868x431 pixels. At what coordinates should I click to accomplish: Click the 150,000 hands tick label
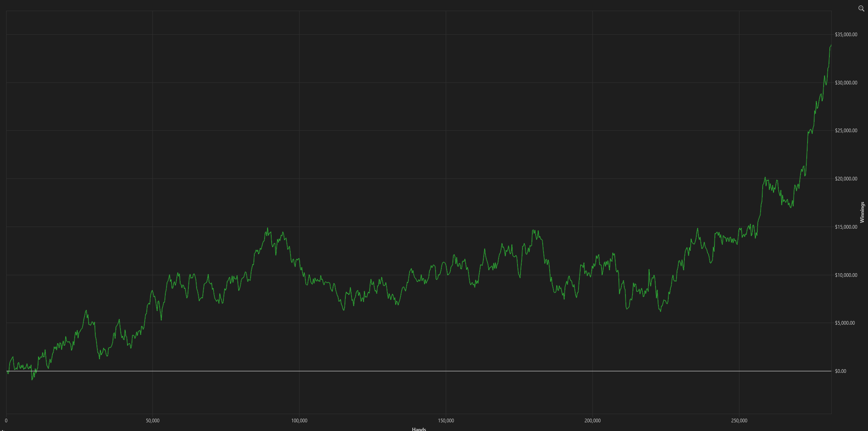[x=446, y=421]
